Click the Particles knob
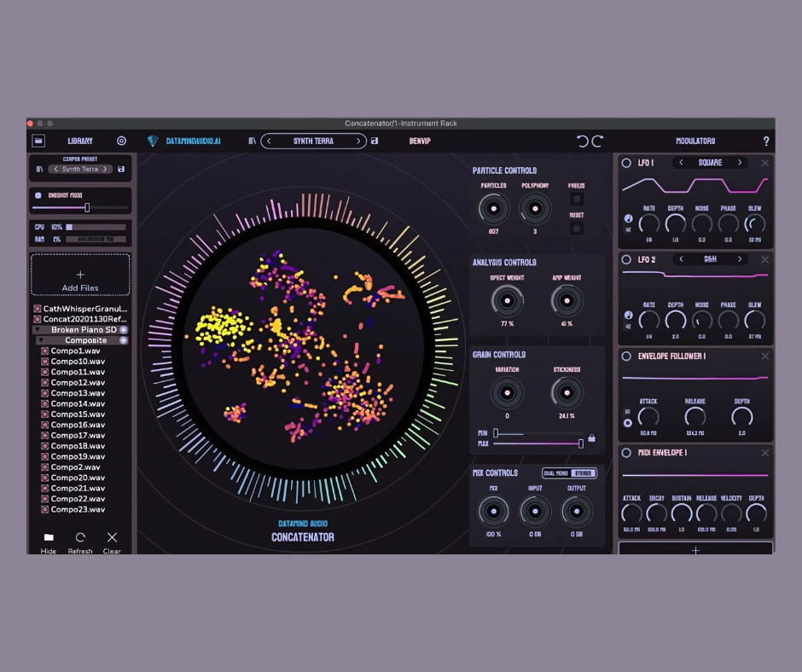Viewport: 802px width, 672px height. (x=494, y=209)
